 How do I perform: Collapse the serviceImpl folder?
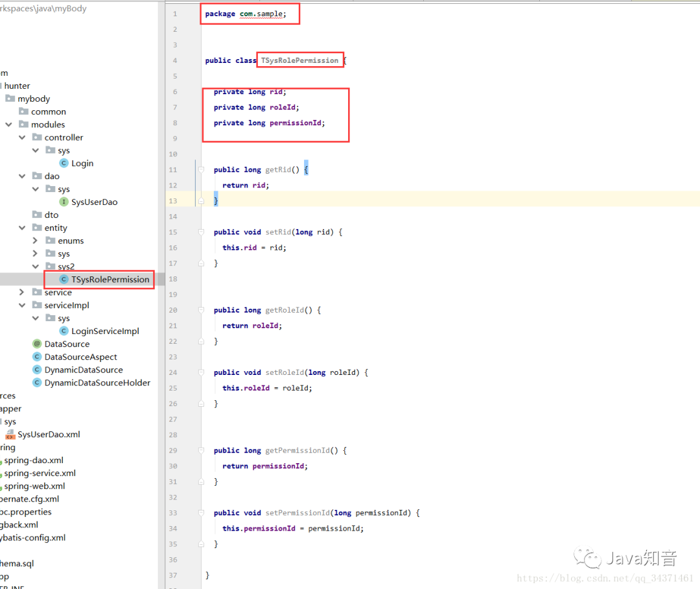pyautogui.click(x=22, y=306)
